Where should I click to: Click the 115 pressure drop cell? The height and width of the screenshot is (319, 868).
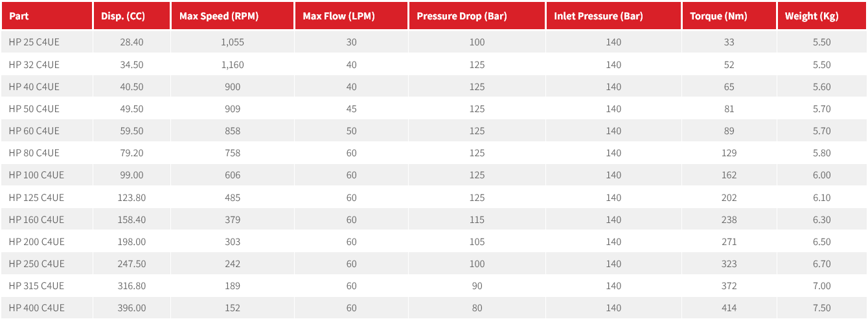click(477, 220)
